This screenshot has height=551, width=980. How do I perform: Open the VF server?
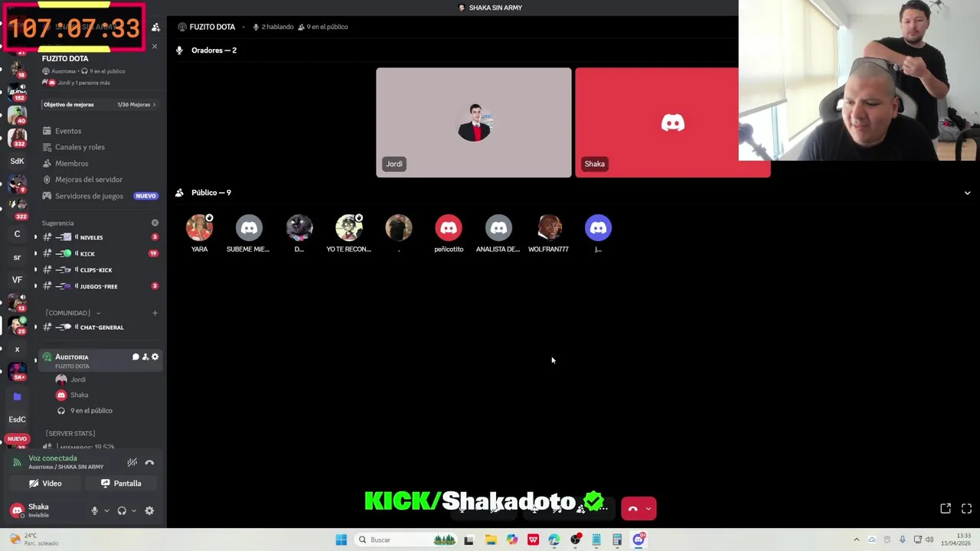click(x=17, y=280)
